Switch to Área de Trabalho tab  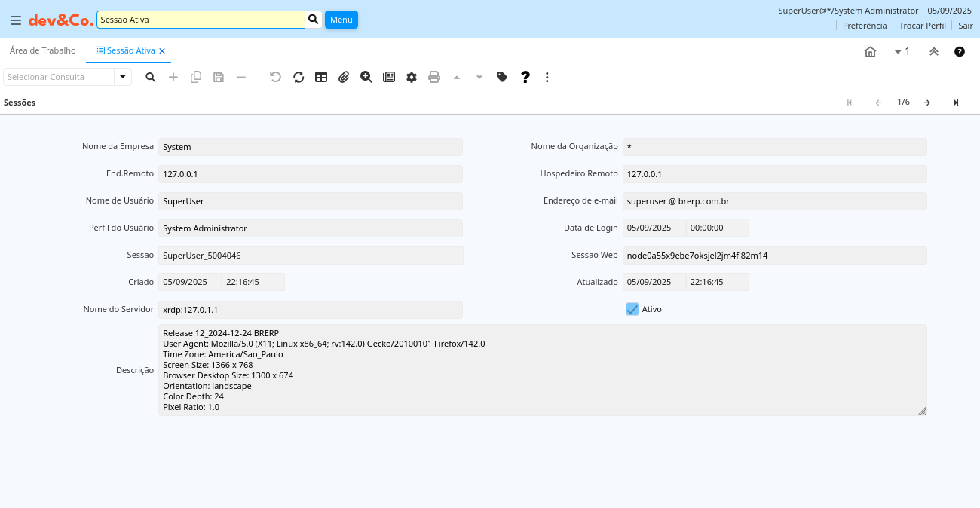pos(43,50)
